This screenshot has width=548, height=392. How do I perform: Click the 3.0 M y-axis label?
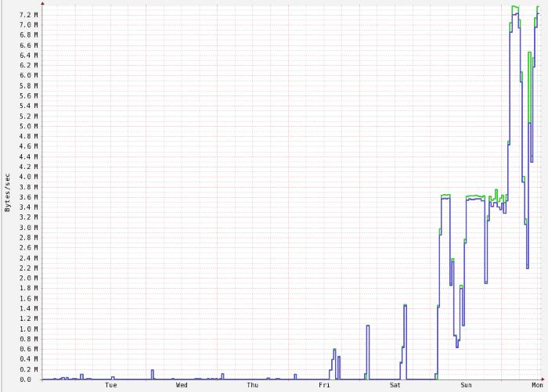pyautogui.click(x=27, y=228)
